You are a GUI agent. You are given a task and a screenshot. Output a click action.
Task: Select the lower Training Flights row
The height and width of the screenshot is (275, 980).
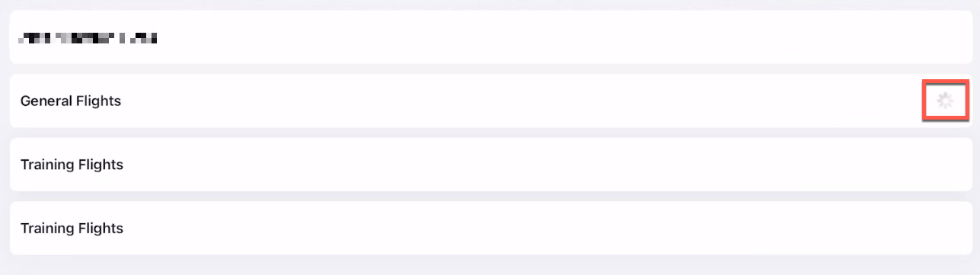[x=490, y=228]
